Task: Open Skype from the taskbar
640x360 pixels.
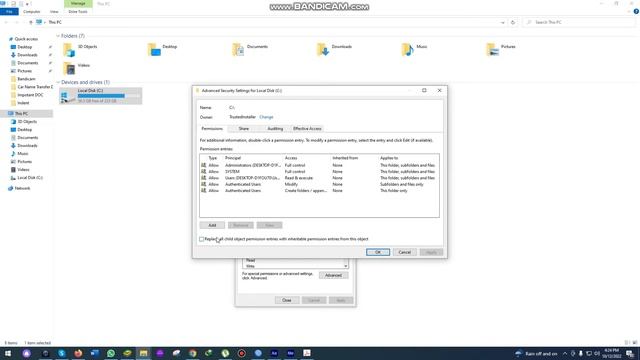Action: [x=62, y=353]
